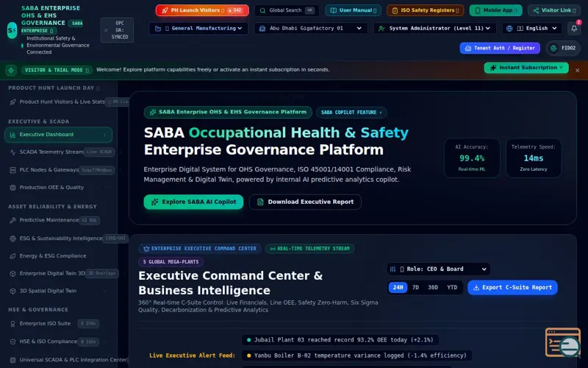
Task: Click the shield icon of HSE & ISO Compliance
Action: coord(12,342)
